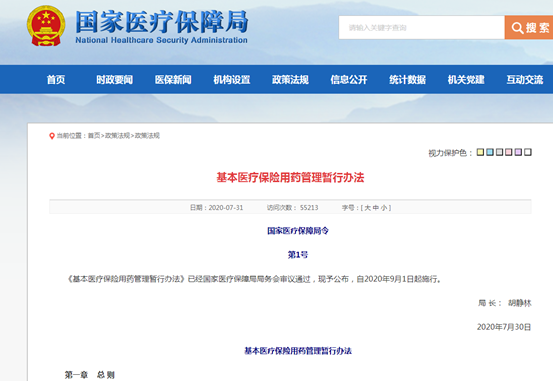This screenshot has width=553, height=381.
Task: Set font size to 小
Action: coord(384,208)
